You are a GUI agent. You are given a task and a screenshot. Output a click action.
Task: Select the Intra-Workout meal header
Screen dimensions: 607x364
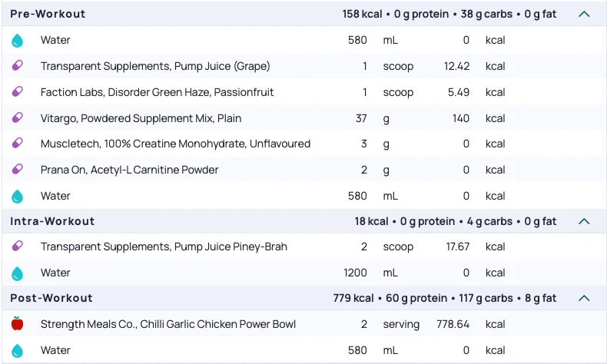[x=52, y=221]
